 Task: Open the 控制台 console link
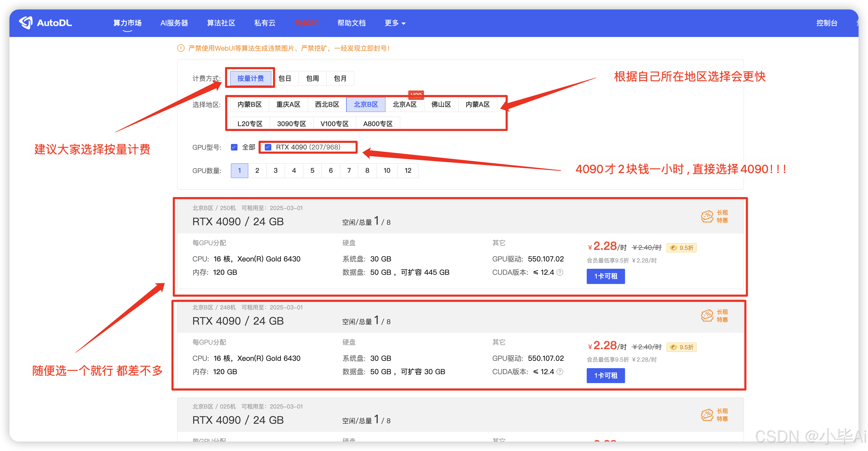[827, 23]
